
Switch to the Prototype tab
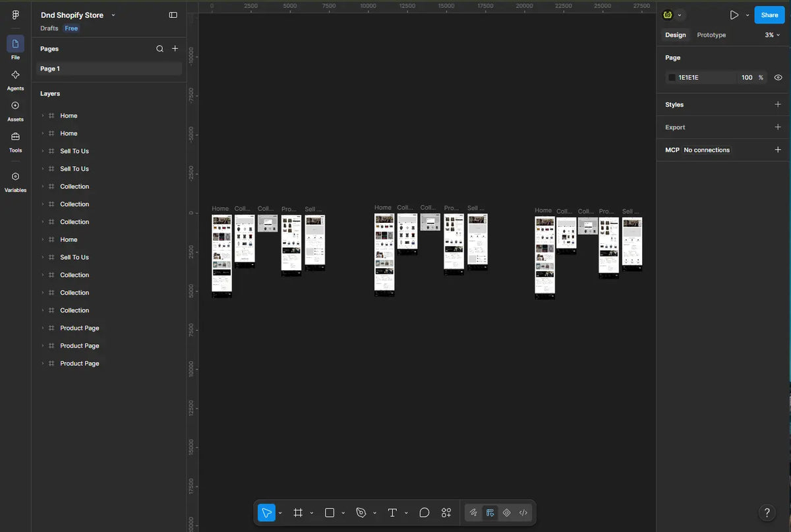click(711, 35)
